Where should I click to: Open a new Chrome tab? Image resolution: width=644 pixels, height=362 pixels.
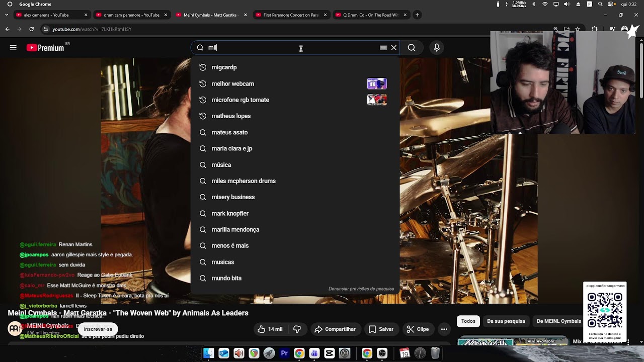(x=417, y=15)
